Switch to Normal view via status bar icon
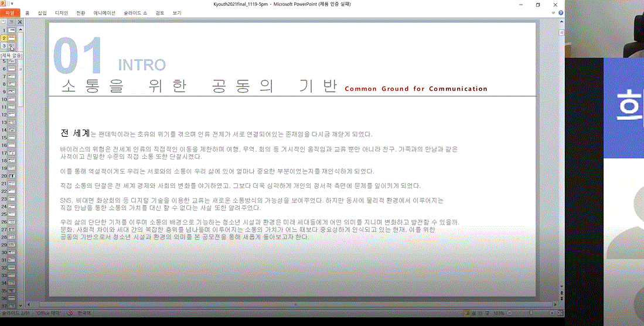The image size is (644, 326). [466, 313]
